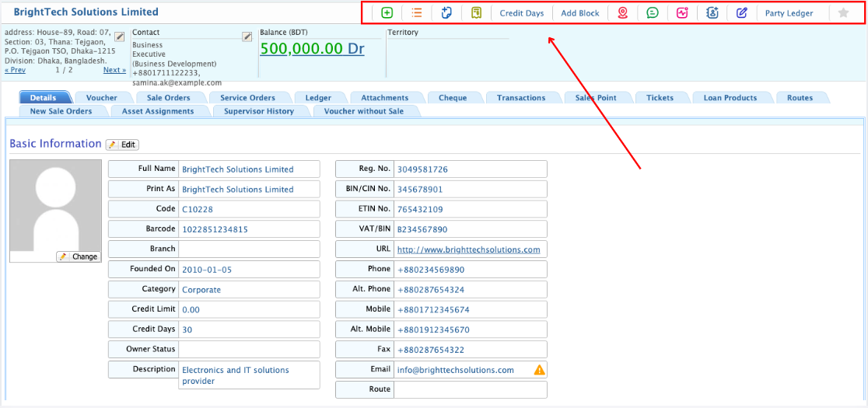This screenshot has height=408, width=868.
Task: Edit the address using pencil icon
Action: pos(119,37)
